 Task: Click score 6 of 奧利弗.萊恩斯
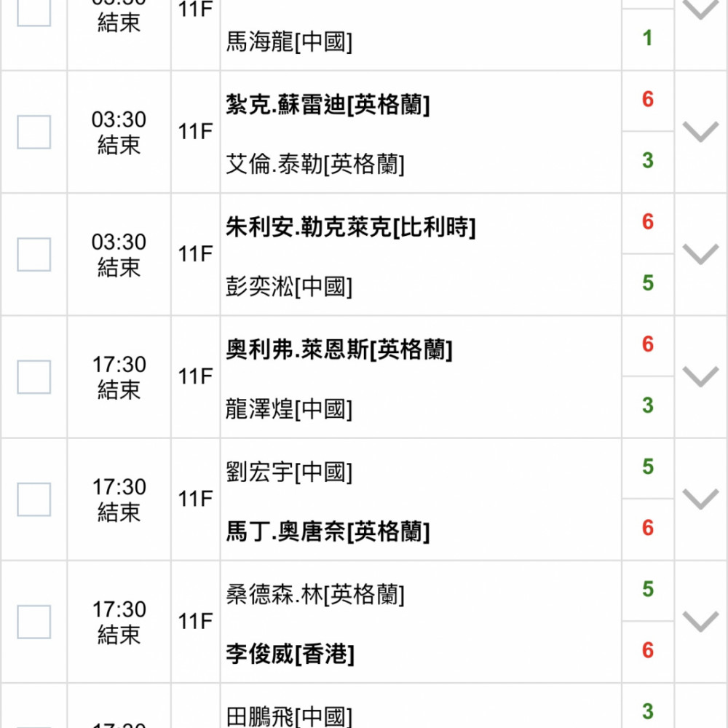coord(648,344)
